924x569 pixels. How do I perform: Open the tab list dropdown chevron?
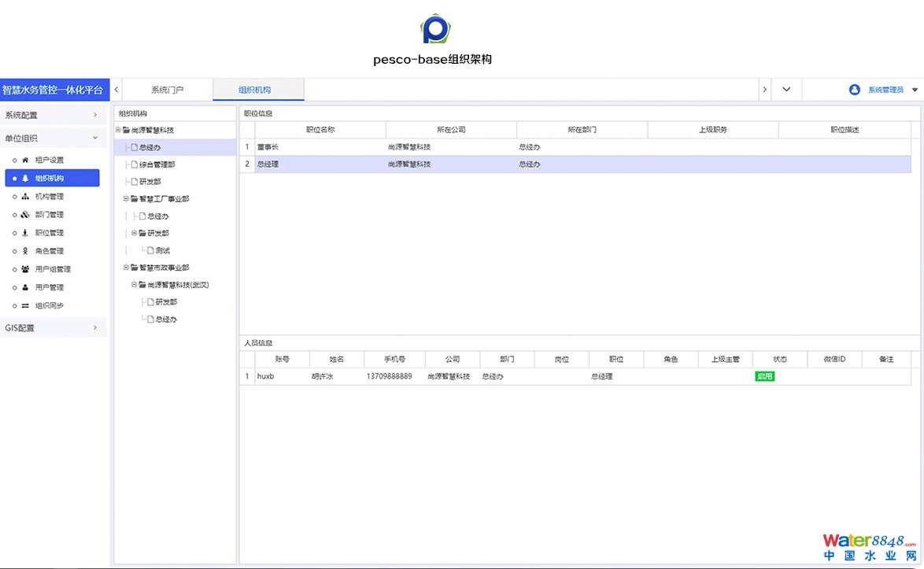[x=785, y=90]
